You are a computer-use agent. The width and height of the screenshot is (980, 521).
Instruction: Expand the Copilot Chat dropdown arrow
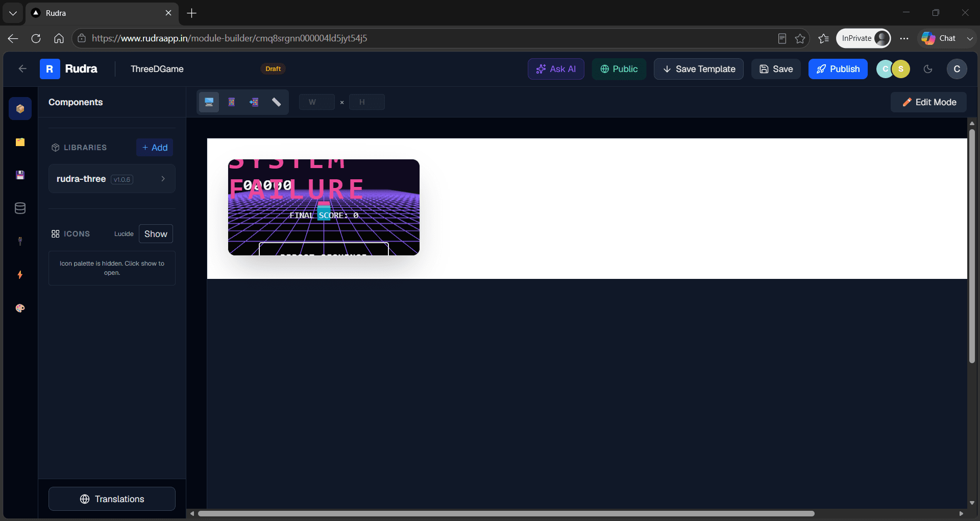[x=970, y=38]
